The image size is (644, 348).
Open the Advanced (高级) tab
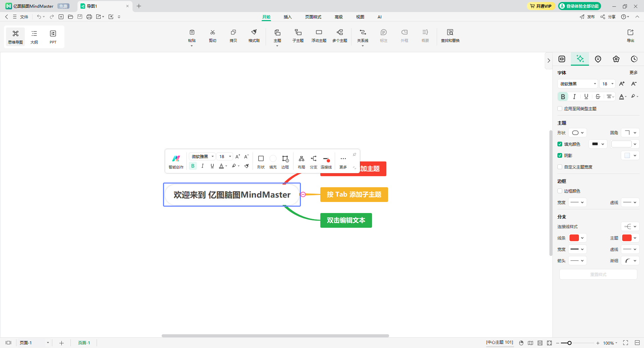pos(339,17)
